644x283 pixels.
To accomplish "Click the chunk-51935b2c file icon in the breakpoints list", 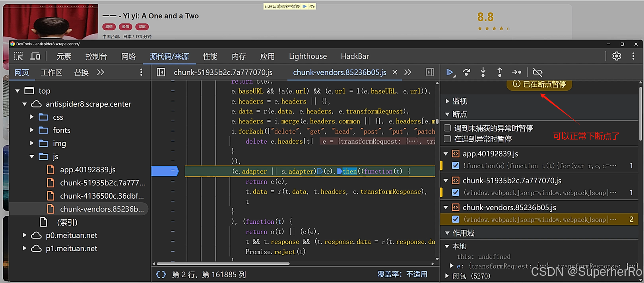I will pos(456,180).
